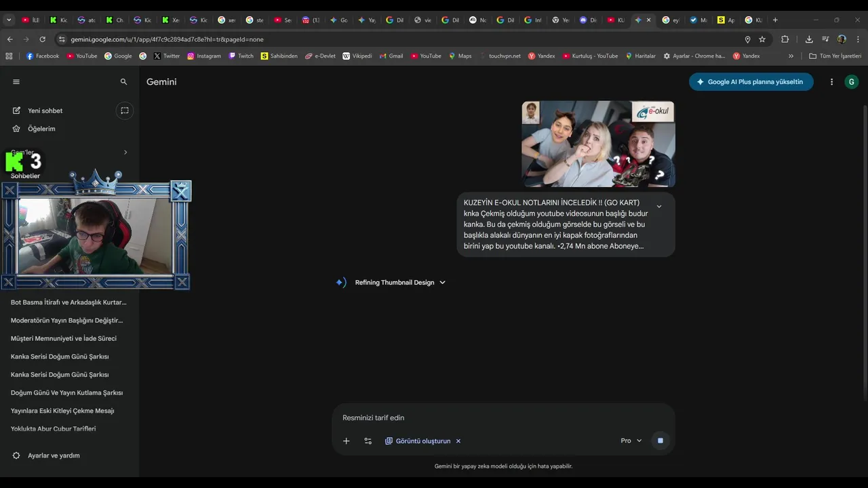Open the Chrome extensions puzzle icon
Screen dimensions: 868x488
pos(785,39)
